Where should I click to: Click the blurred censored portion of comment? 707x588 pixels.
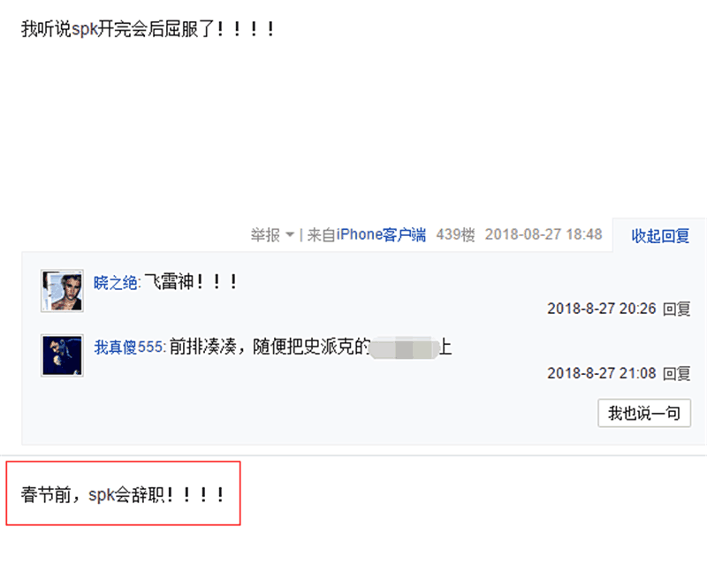point(404,347)
